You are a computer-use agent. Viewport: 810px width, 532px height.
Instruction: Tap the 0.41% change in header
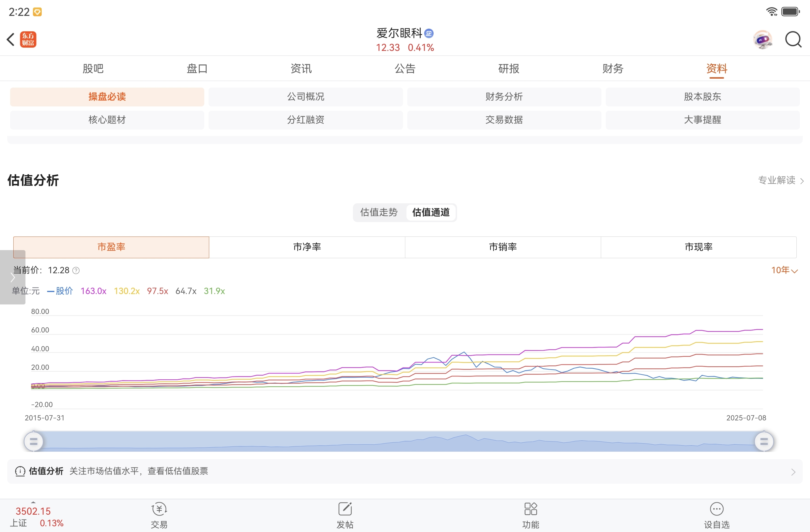pyautogui.click(x=421, y=48)
